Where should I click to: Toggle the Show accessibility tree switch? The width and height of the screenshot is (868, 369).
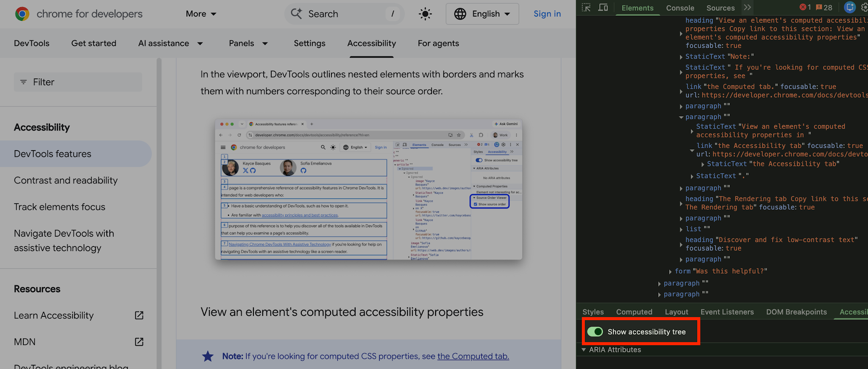tap(595, 332)
